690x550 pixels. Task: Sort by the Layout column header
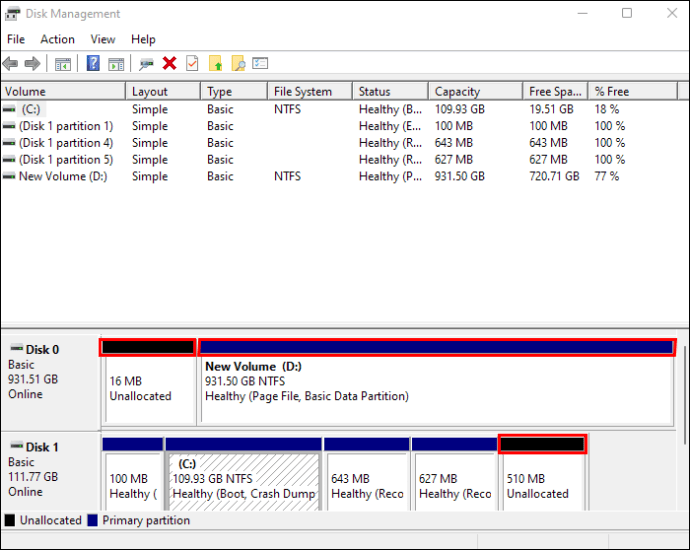[163, 91]
